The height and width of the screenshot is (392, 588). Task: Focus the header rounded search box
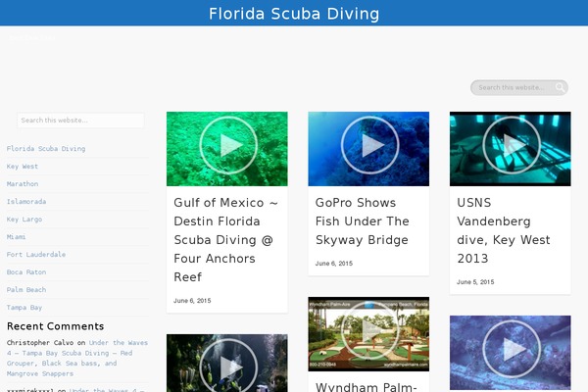click(x=519, y=87)
